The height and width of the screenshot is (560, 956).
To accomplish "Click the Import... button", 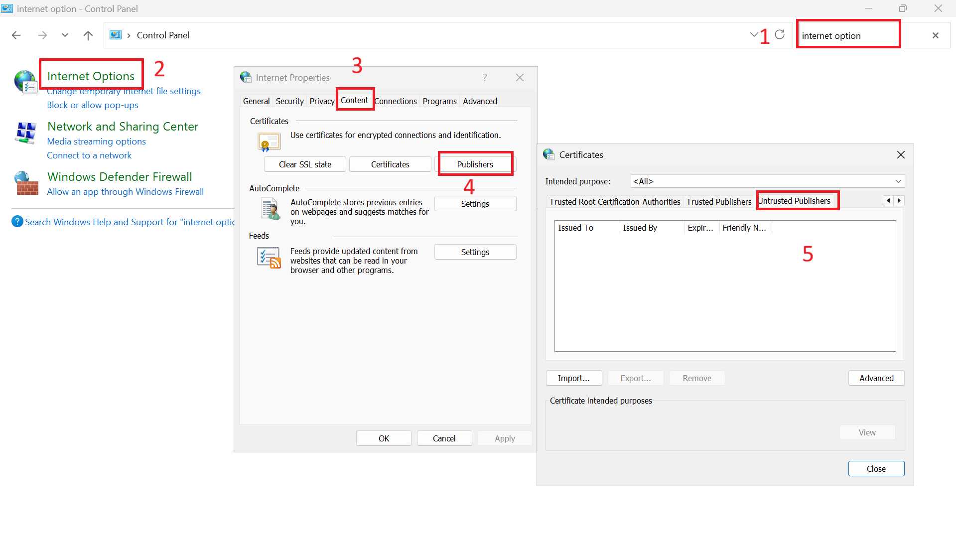I will pyautogui.click(x=574, y=378).
